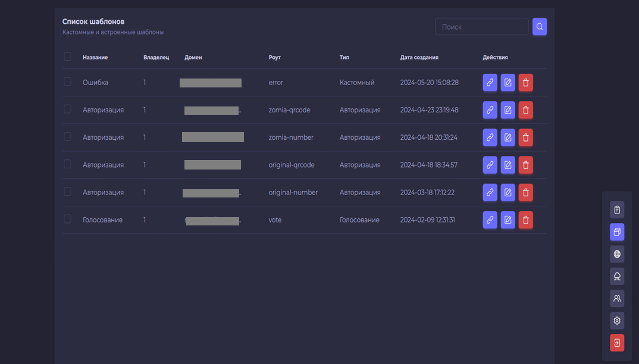Click the link icon for original-qrcode row

(x=490, y=165)
